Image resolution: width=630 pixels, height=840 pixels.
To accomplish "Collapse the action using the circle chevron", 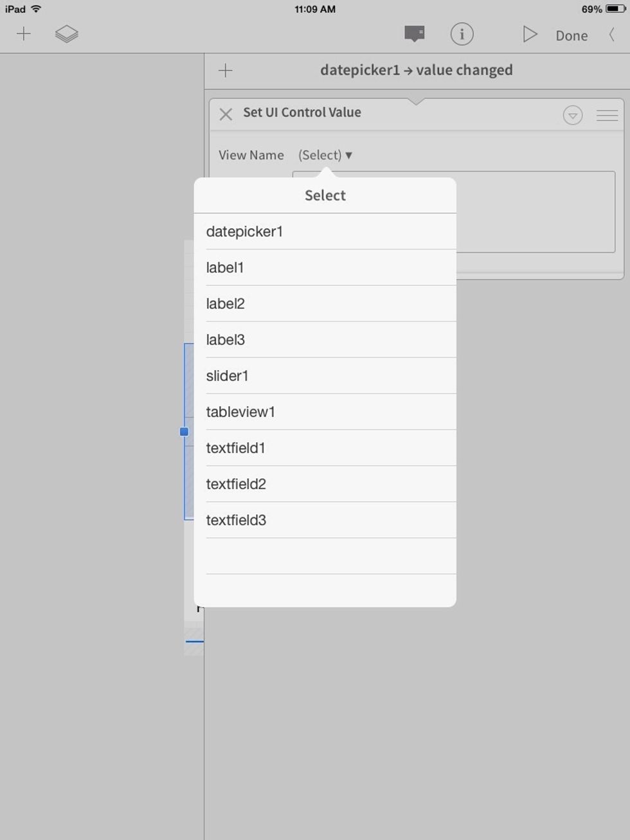I will (x=571, y=115).
